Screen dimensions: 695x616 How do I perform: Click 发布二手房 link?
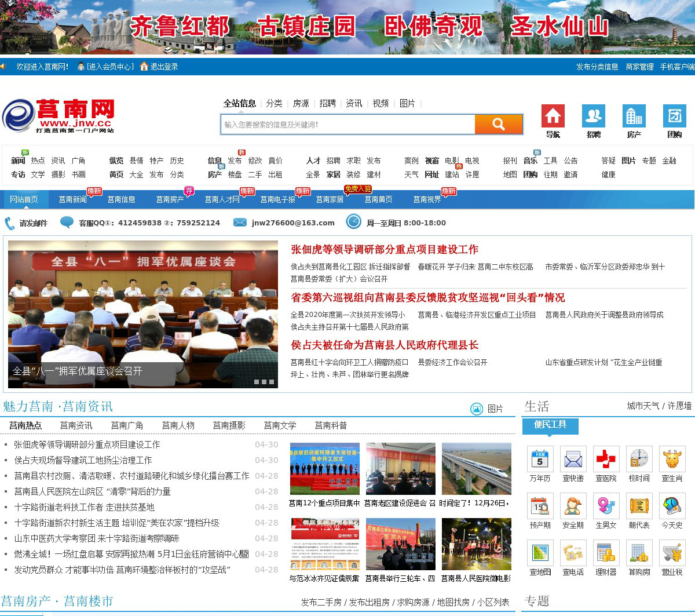321,602
